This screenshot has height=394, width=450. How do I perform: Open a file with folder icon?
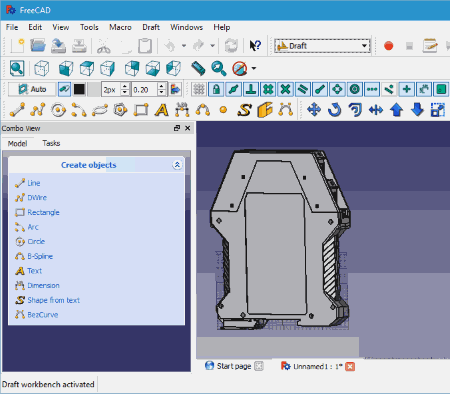click(38, 46)
